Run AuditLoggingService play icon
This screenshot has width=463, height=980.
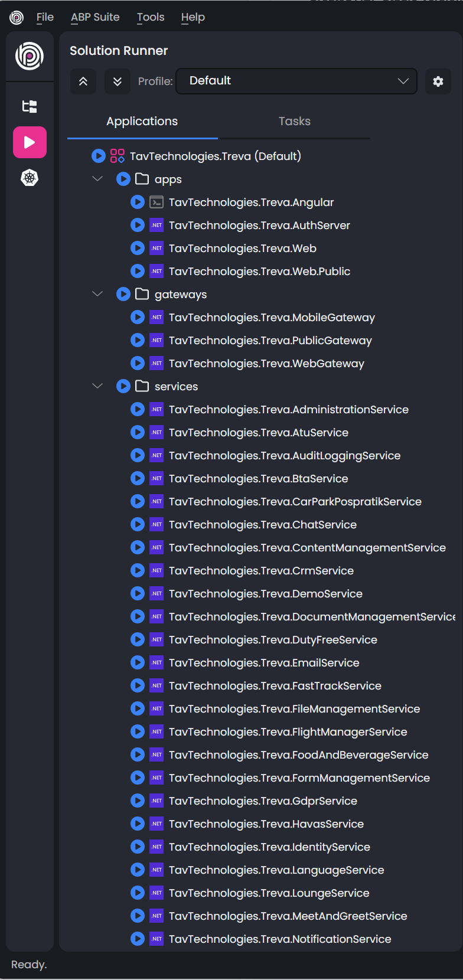pos(138,455)
